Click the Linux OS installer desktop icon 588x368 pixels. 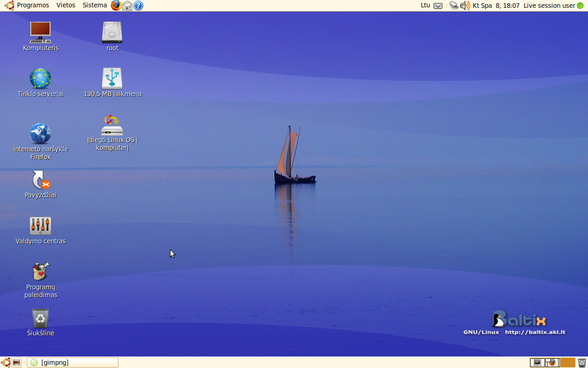pyautogui.click(x=112, y=126)
